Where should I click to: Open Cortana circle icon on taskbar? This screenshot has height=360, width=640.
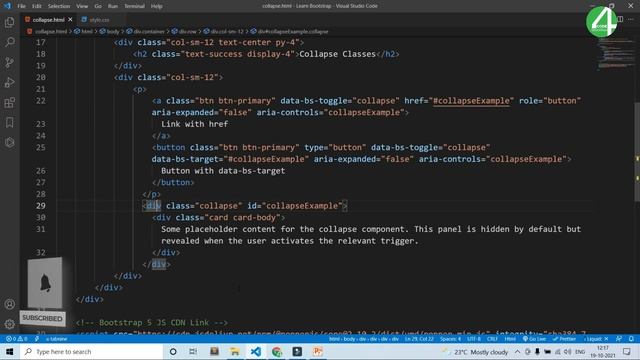[173, 351]
